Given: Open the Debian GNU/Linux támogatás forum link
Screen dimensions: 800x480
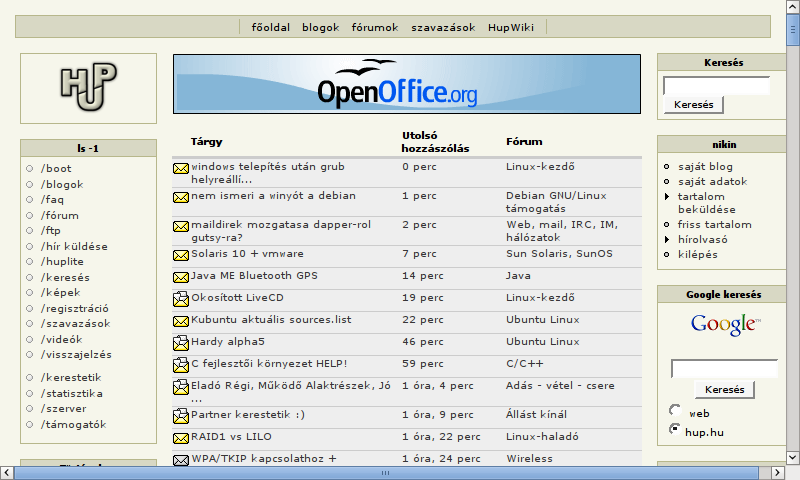Looking at the screenshot, I should tap(556, 203).
